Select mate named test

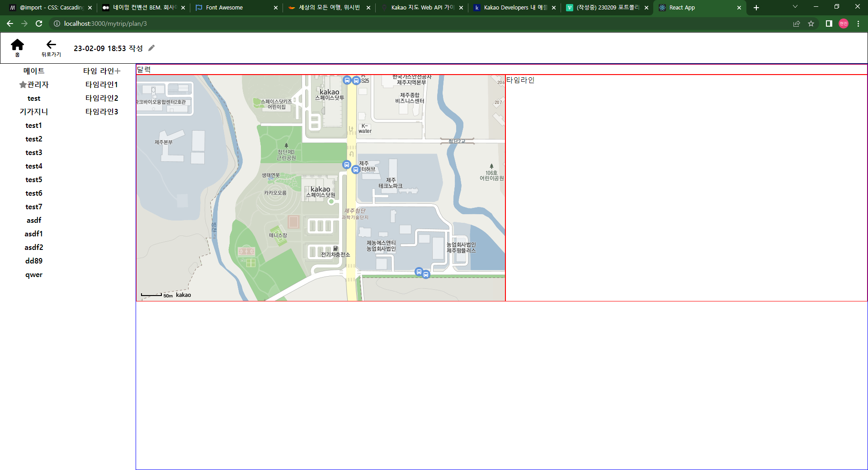click(x=34, y=98)
